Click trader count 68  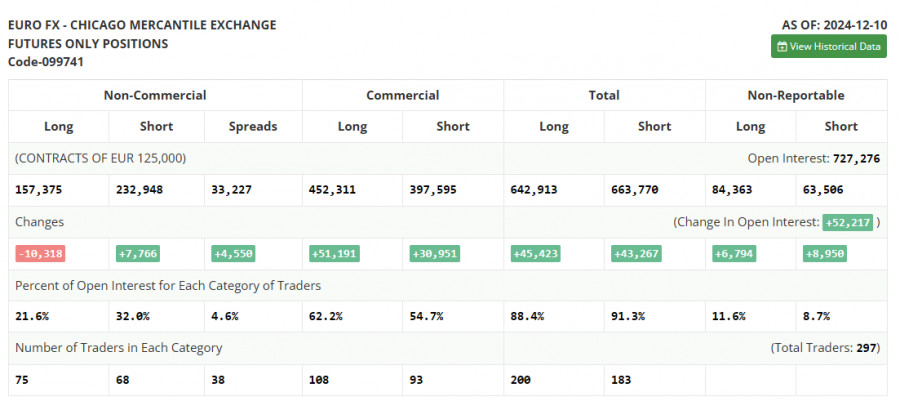tap(122, 379)
